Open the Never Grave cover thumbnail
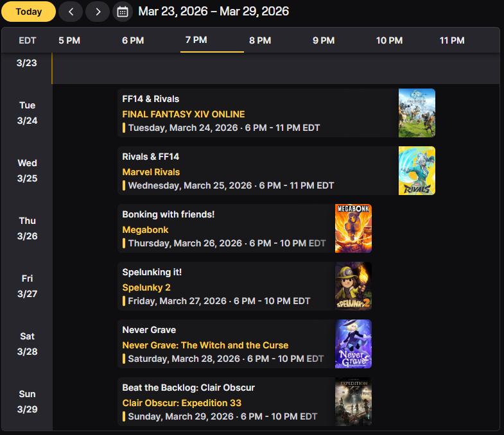 (x=353, y=344)
